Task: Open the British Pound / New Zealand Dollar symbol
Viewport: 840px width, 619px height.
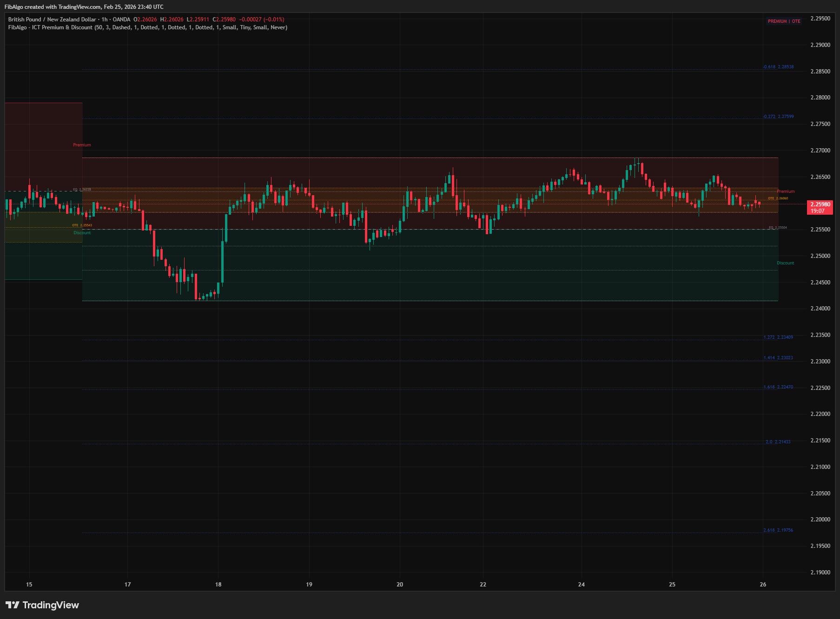Action: 51,20
